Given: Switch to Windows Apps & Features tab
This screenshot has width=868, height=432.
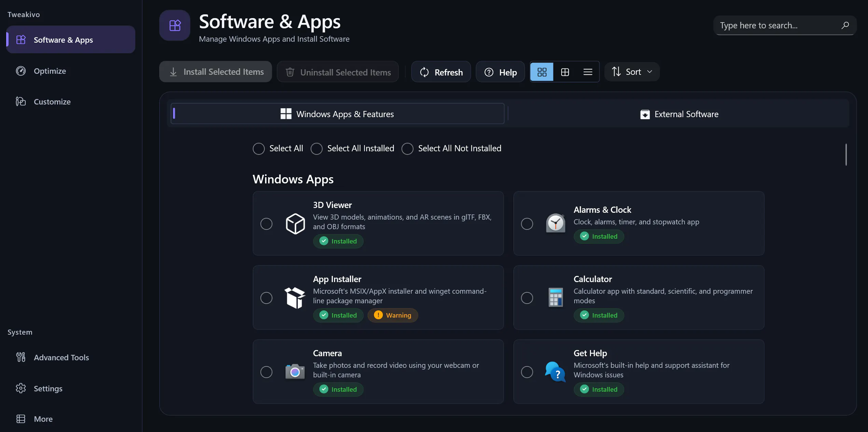Looking at the screenshot, I should (x=337, y=114).
